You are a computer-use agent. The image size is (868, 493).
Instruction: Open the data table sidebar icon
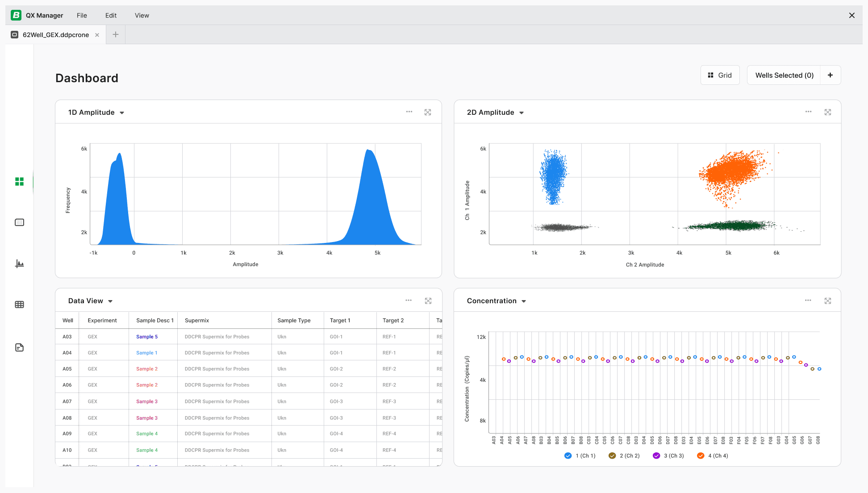tap(19, 305)
